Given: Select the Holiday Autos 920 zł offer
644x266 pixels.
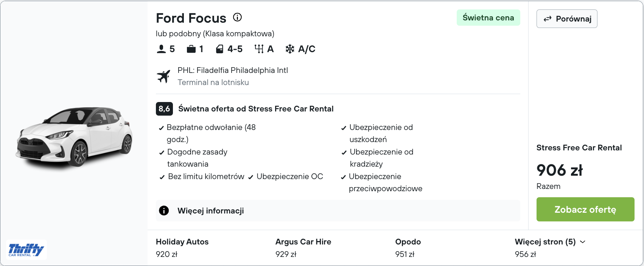Looking at the screenshot, I should [182, 248].
